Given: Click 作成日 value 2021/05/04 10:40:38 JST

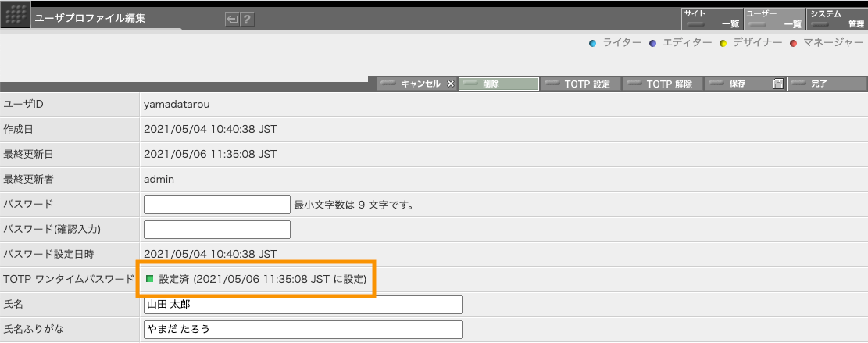Looking at the screenshot, I should click(210, 130).
